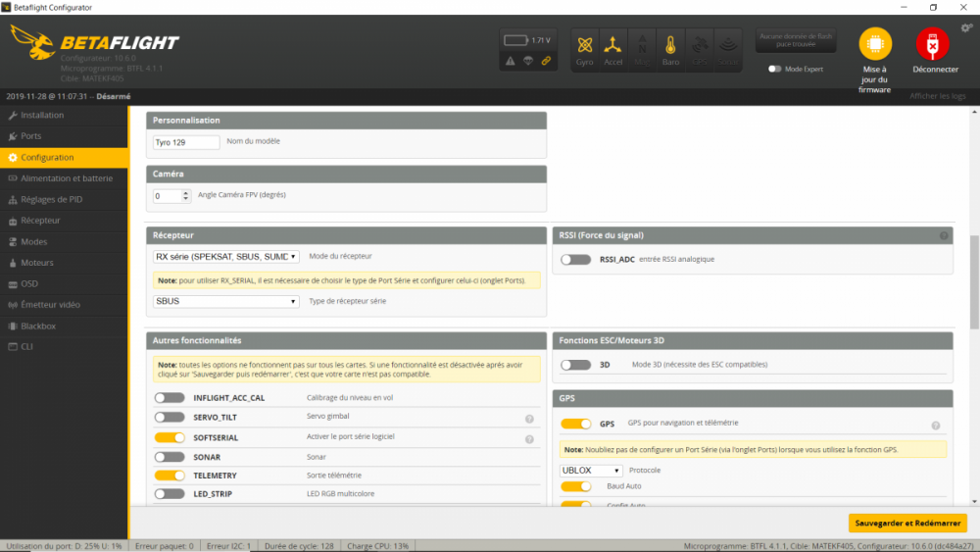Open the Récepteur tab
This screenshot has height=552, width=980.
pyautogui.click(x=64, y=221)
